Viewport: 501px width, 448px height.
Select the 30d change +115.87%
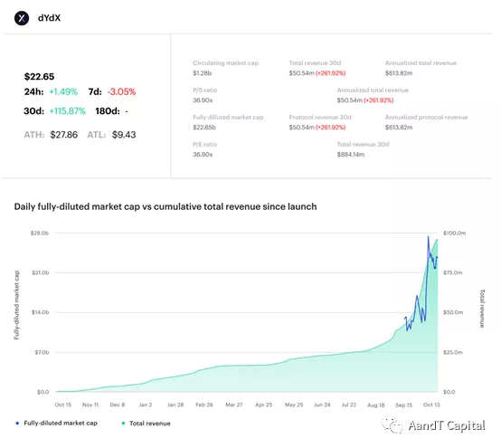point(68,111)
